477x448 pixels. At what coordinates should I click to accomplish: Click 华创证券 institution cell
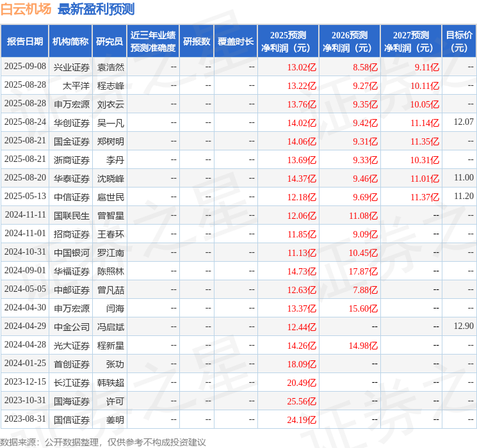[72, 123]
